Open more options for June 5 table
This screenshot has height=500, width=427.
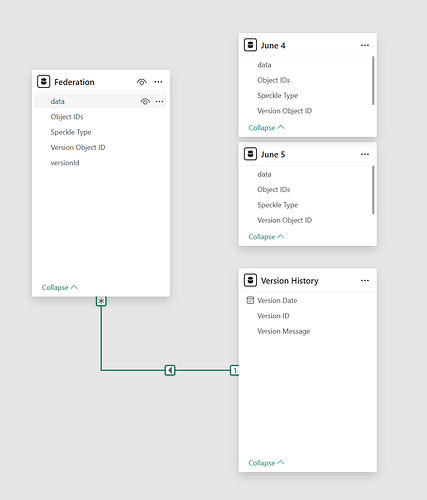coord(365,154)
